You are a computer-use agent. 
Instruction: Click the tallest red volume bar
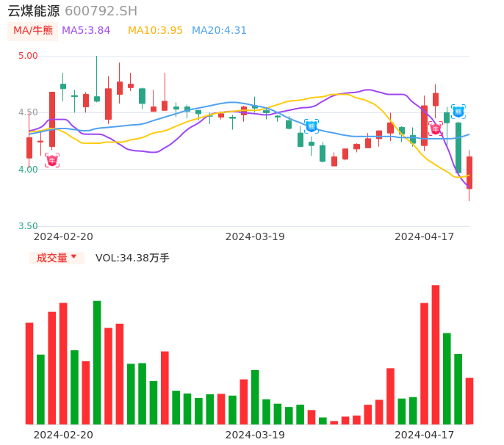[436, 355]
